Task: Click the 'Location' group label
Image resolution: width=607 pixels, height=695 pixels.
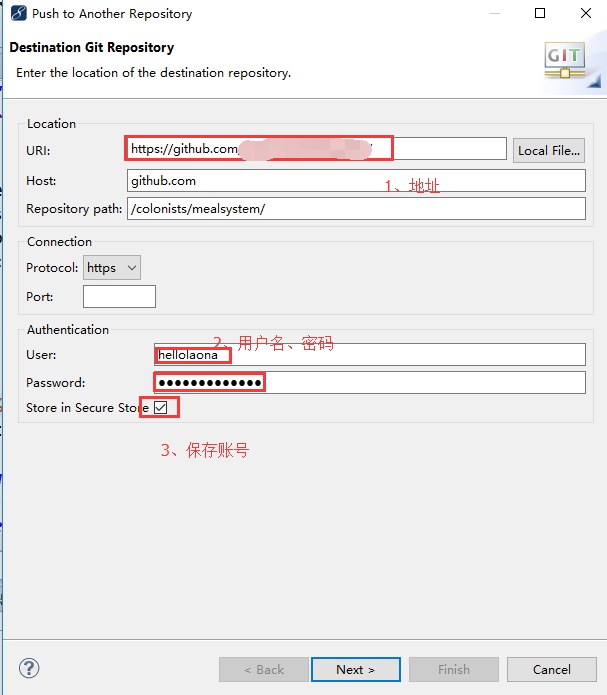Action: tap(51, 124)
